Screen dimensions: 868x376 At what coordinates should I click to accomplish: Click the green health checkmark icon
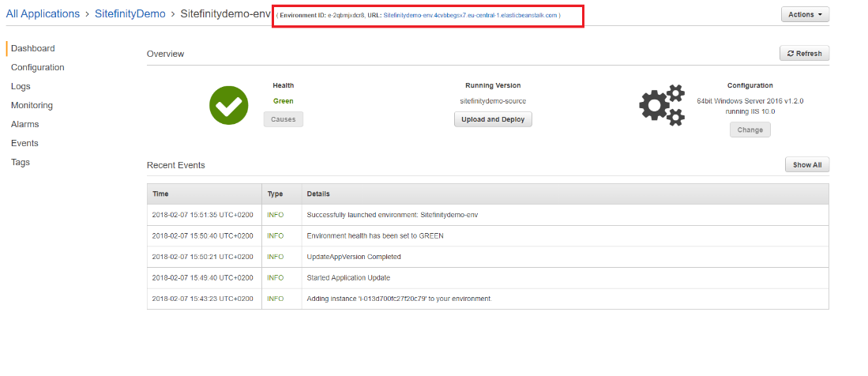[x=228, y=105]
